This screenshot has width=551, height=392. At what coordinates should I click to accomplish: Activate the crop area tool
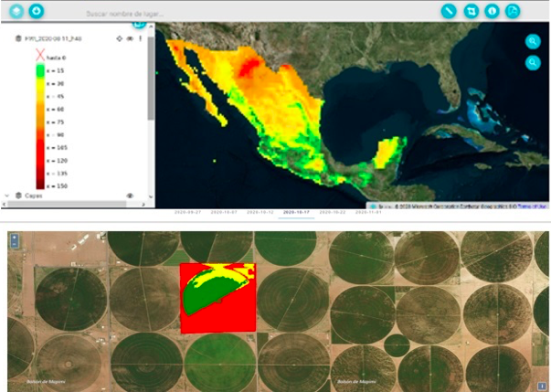471,12
